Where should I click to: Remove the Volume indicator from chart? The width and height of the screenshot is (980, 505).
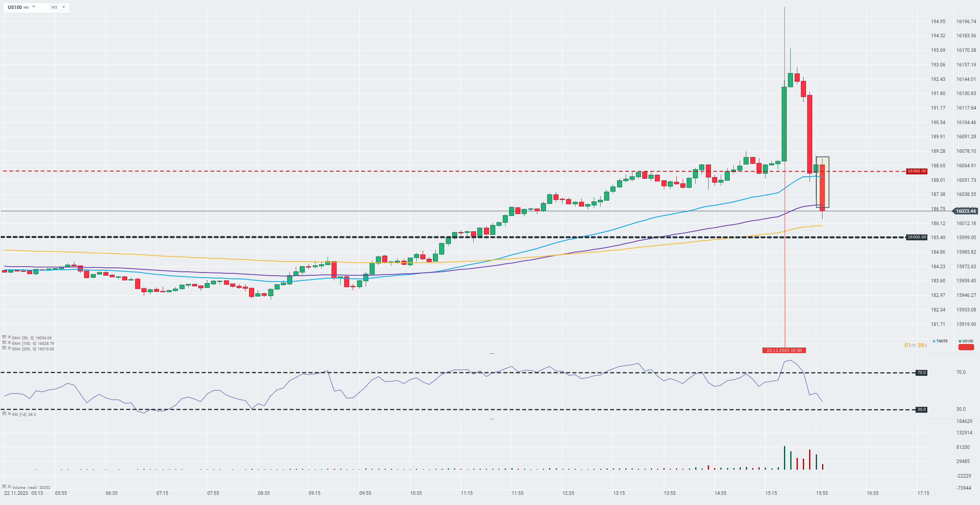point(9,487)
